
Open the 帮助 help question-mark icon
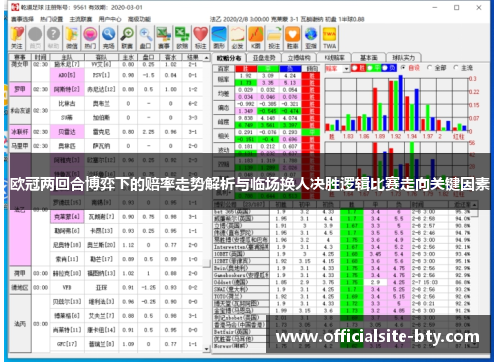coord(53,38)
